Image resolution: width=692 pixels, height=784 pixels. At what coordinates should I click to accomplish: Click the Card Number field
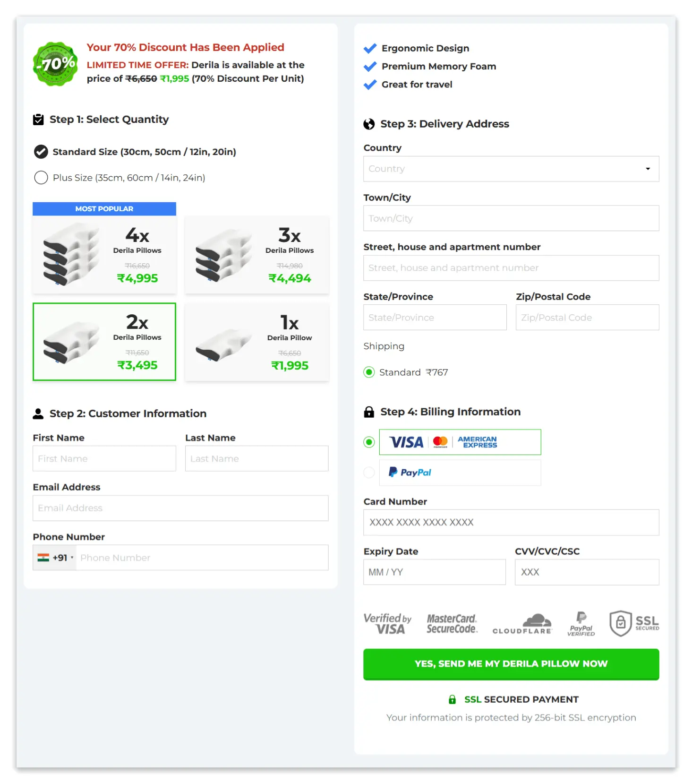pyautogui.click(x=511, y=523)
